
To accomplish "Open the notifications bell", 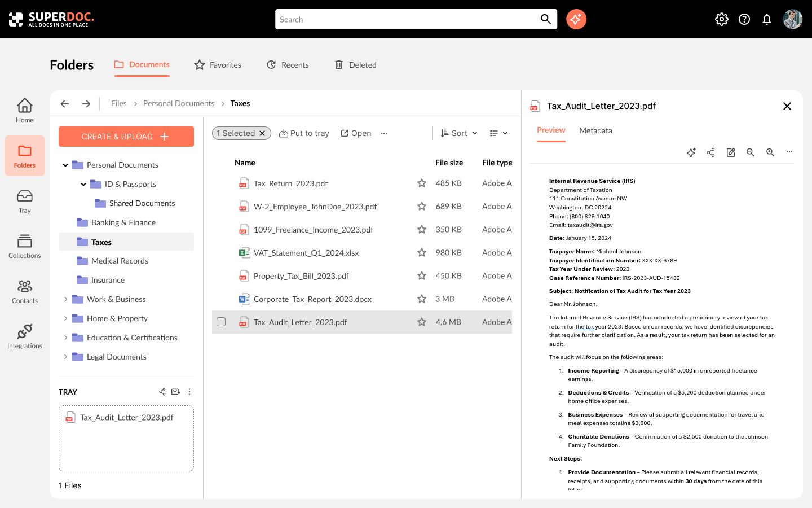I will 766,19.
